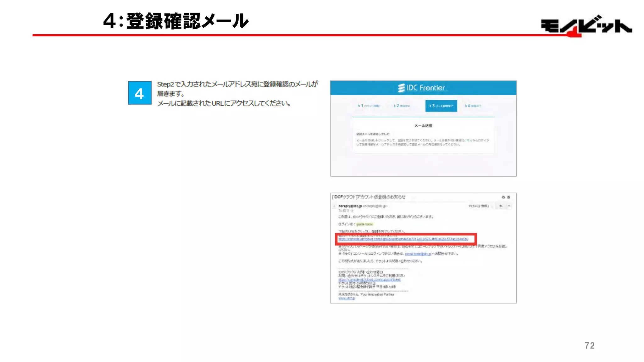This screenshot has width=644, height=362.
Task: Open the support ticket URL in signature
Action: [369, 279]
